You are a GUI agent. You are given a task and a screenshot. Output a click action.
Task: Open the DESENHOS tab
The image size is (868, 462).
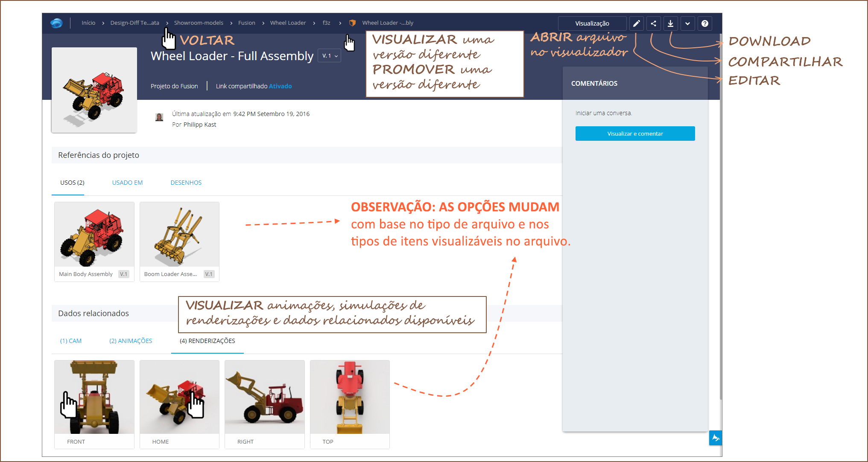coord(186,183)
